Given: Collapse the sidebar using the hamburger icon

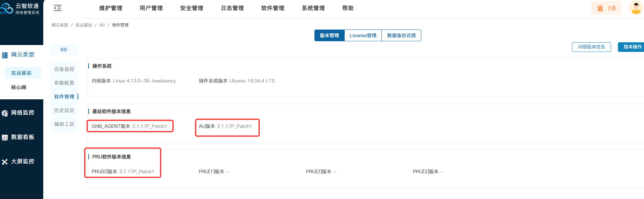Looking at the screenshot, I should (58, 8).
